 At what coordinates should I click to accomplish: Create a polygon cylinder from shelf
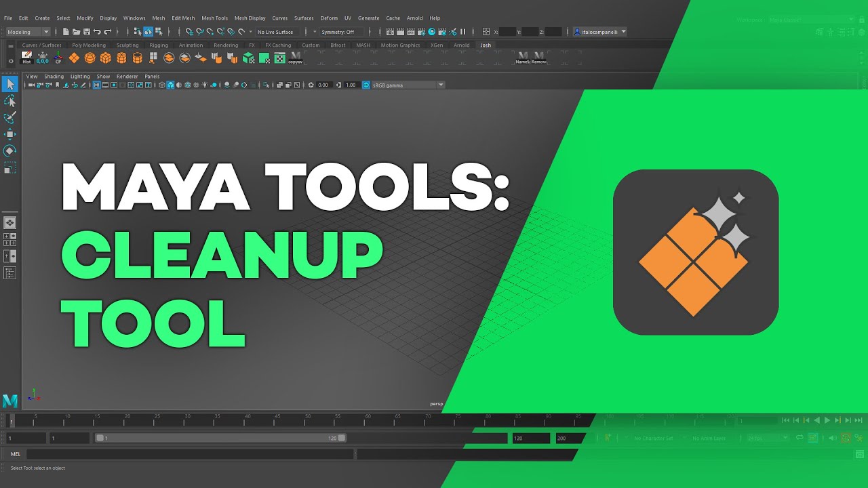121,58
